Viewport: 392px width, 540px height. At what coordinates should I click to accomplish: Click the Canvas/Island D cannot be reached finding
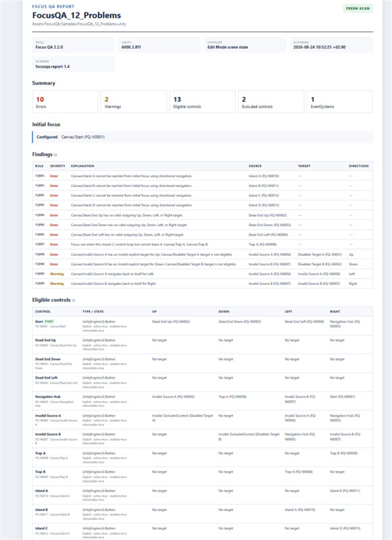202,205
